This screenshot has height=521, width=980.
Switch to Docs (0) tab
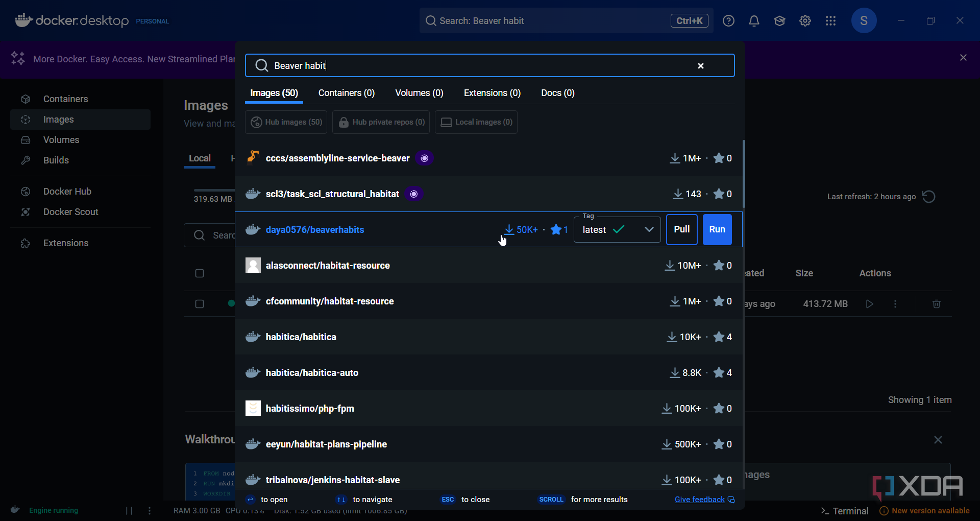click(x=558, y=93)
